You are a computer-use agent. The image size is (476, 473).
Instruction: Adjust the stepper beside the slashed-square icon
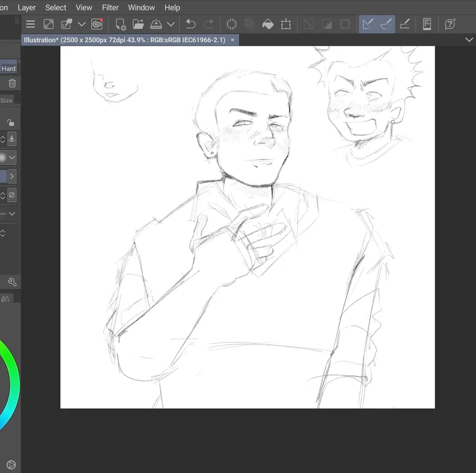(3, 196)
